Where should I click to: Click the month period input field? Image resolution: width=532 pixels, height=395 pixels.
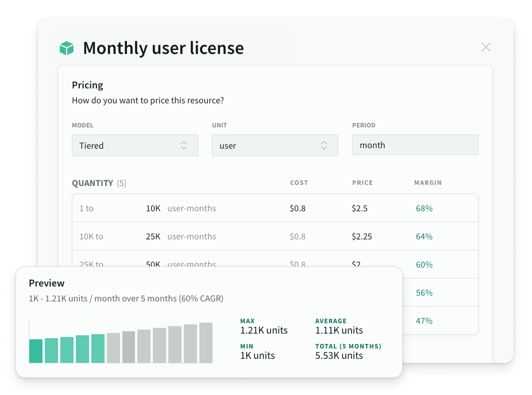pos(415,145)
